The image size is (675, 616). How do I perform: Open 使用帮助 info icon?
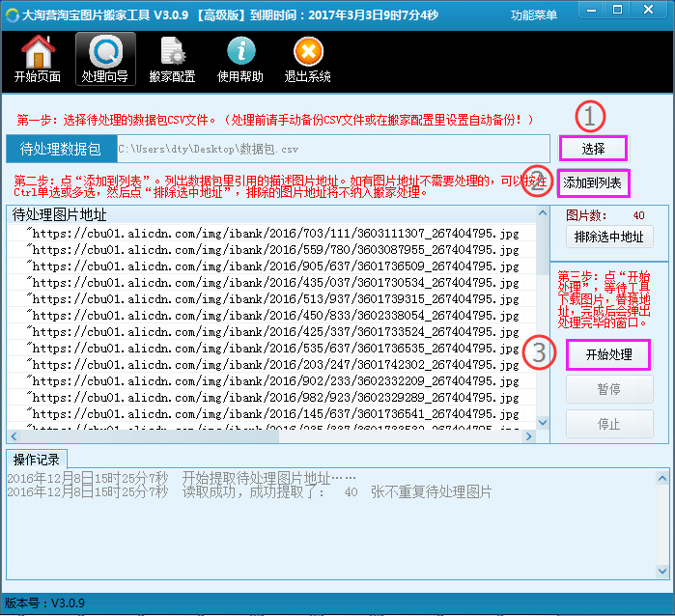point(240,59)
